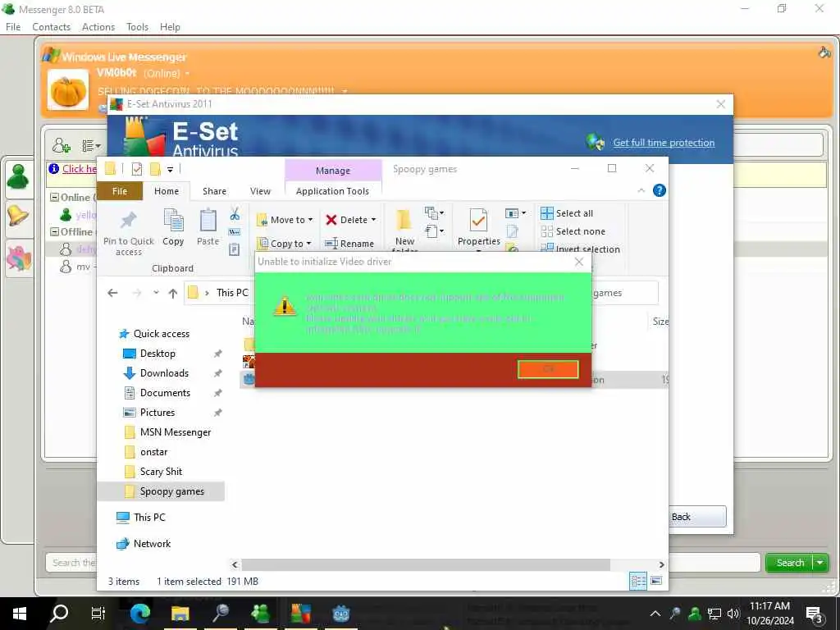Click the green buddy tab icon in Messenger sidebar
Viewport: 840px width, 630px height.
point(18,176)
